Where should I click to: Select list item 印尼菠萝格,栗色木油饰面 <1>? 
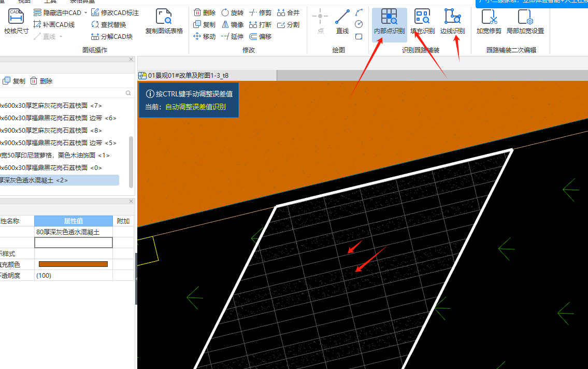coord(60,155)
